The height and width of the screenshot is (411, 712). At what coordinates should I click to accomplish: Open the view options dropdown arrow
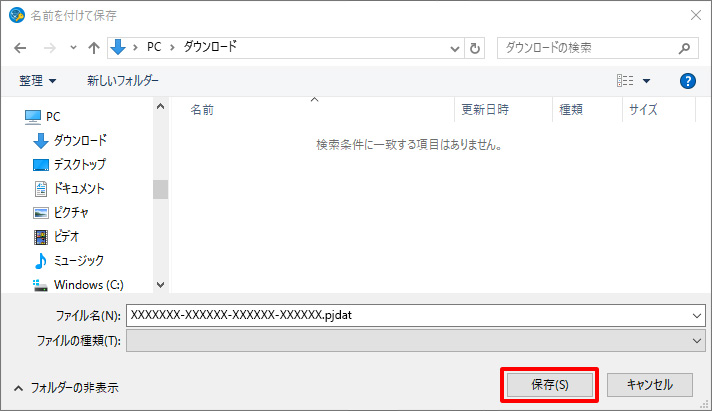tap(647, 81)
